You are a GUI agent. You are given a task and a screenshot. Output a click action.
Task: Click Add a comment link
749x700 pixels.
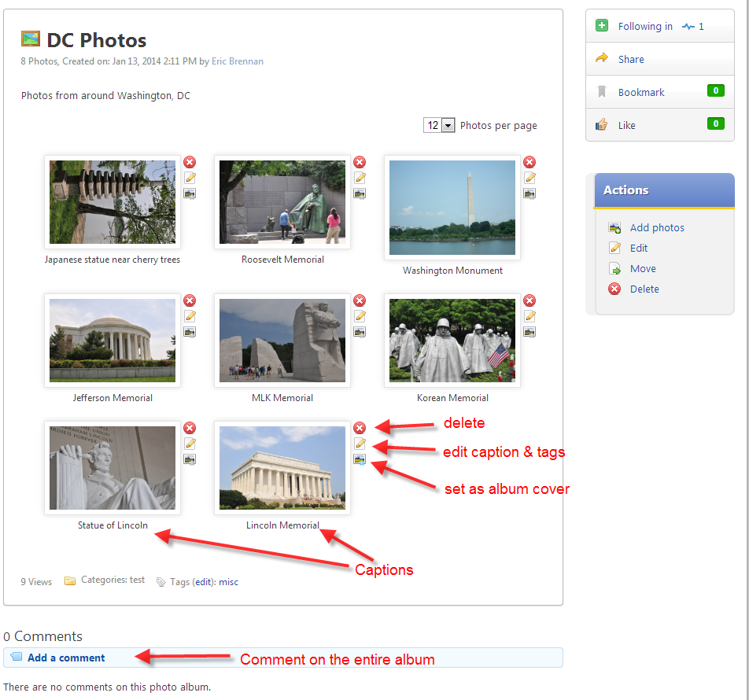click(66, 658)
